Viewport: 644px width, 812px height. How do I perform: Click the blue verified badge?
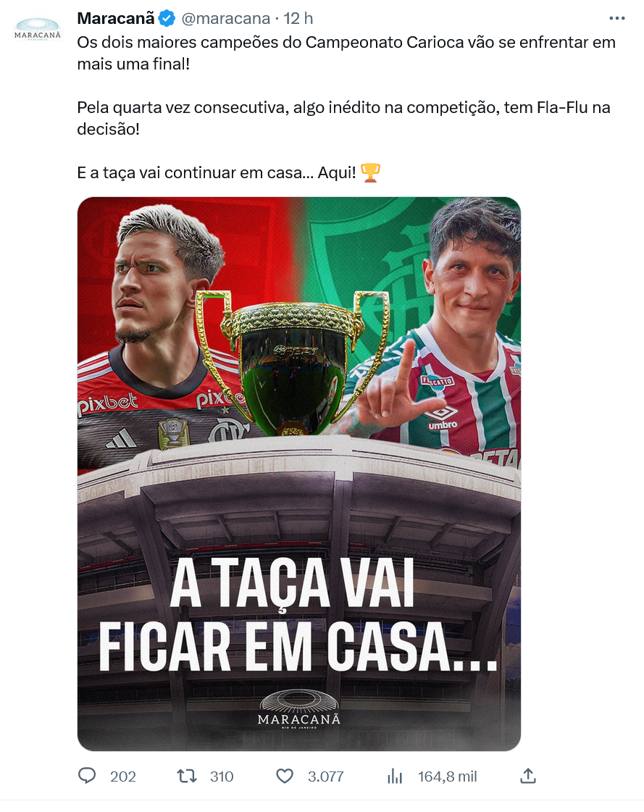[x=167, y=19]
